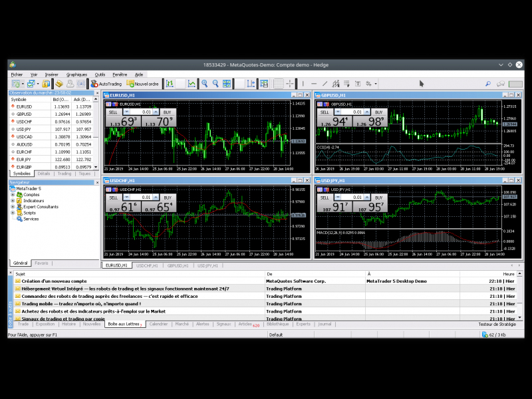532x399 pixels.
Task: Open the USDJPY,H1 chart tab
Action: (209, 265)
